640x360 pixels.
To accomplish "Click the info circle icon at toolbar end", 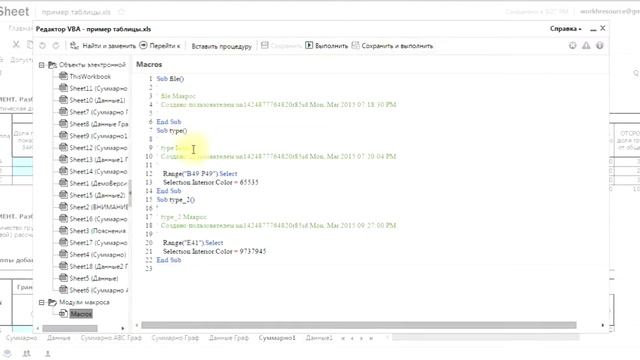I will pyautogui.click(x=600, y=45).
